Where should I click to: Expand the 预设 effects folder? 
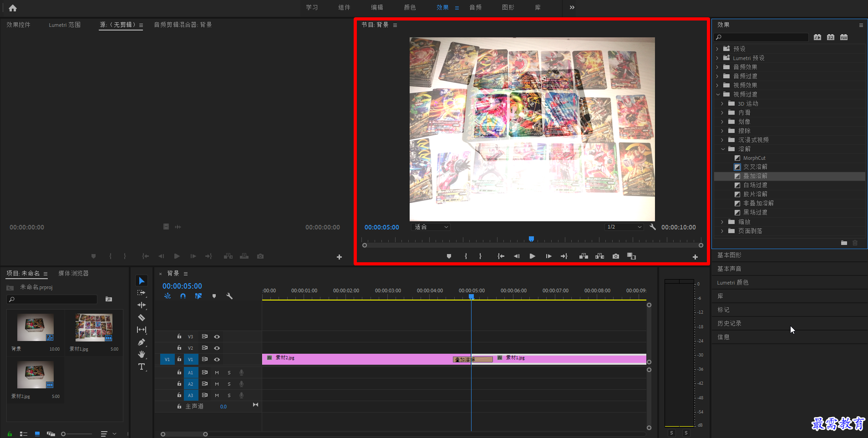(718, 49)
